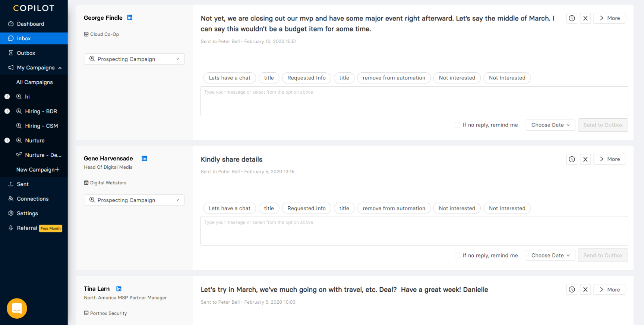
Task: Open Choose Date for George Findle's reply
Action: (550, 125)
